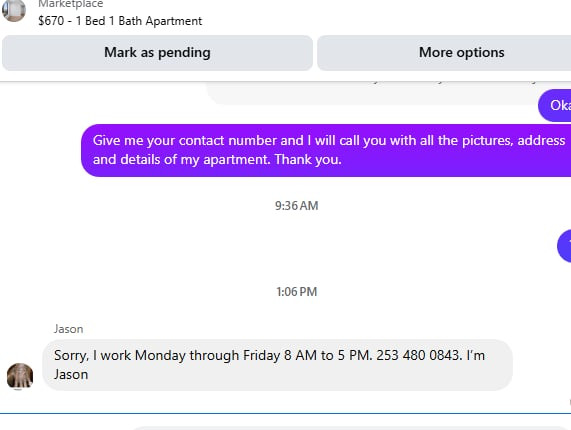This screenshot has width=571, height=430.
Task: Open the $670 1 Bed 1 Bath Apartment title
Action: click(120, 21)
